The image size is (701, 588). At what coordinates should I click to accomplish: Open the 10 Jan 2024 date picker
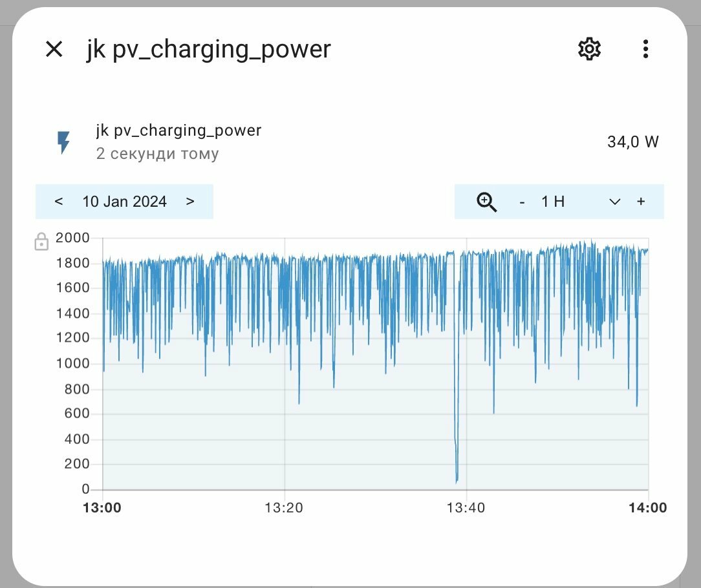click(x=124, y=202)
